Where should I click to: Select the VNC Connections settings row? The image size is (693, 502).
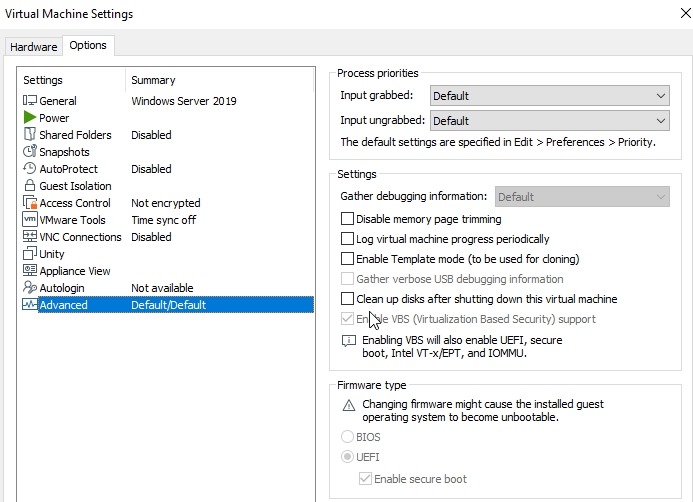tap(80, 237)
